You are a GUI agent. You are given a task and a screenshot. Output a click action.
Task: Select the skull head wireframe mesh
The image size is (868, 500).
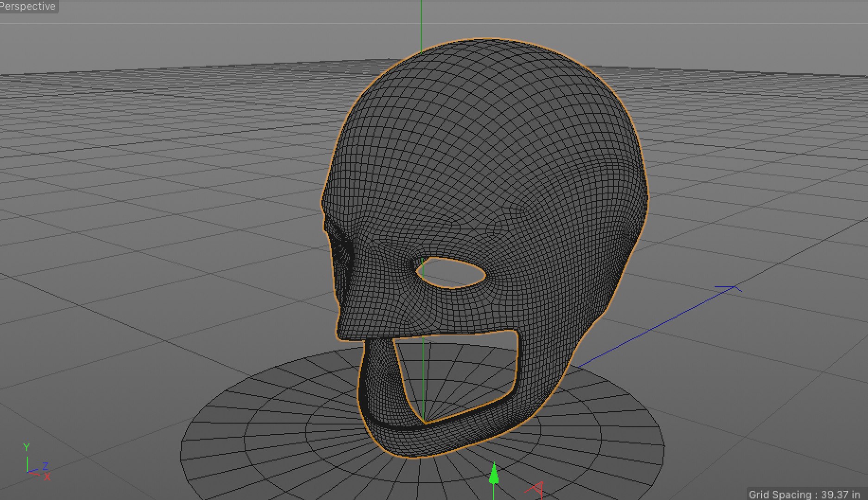click(484, 248)
